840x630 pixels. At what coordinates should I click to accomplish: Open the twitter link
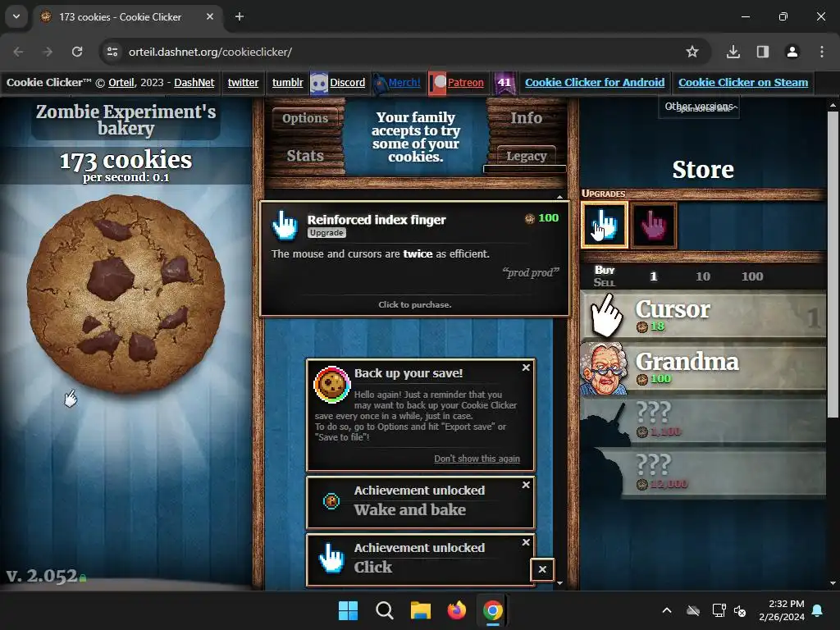tap(243, 83)
